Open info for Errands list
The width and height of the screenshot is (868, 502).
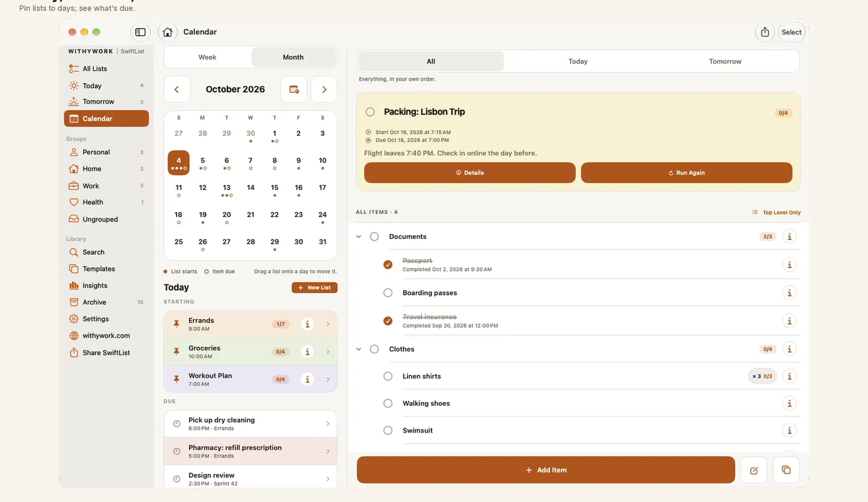(307, 324)
